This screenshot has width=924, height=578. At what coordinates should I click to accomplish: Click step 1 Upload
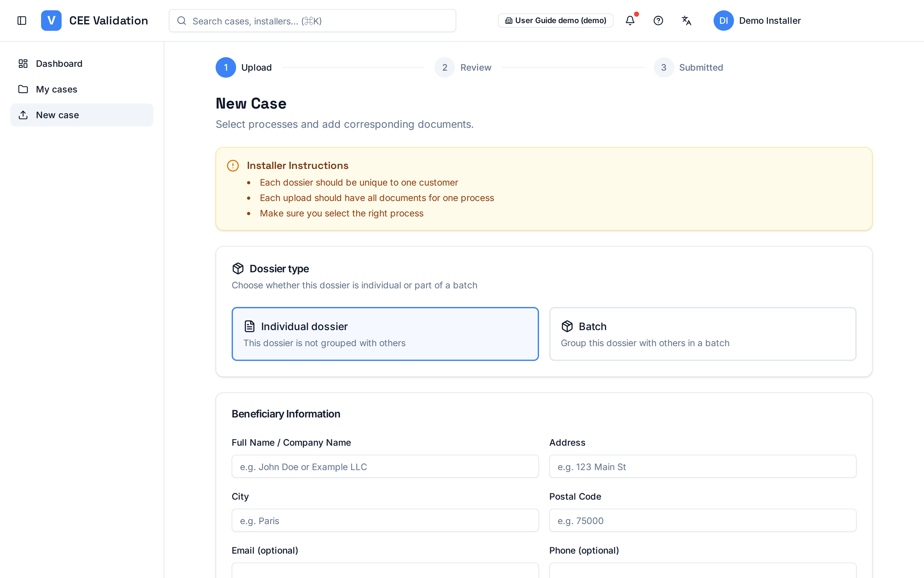coord(244,67)
